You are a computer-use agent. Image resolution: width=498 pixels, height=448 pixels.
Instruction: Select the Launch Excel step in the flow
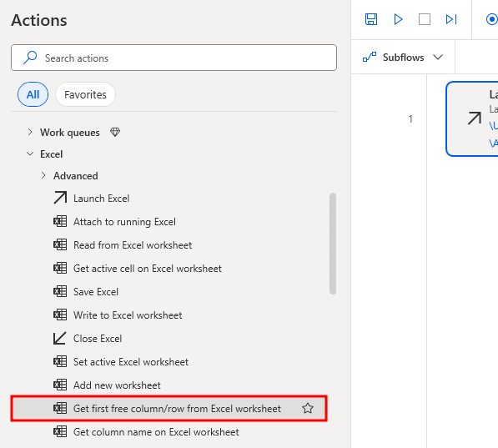[x=472, y=119]
